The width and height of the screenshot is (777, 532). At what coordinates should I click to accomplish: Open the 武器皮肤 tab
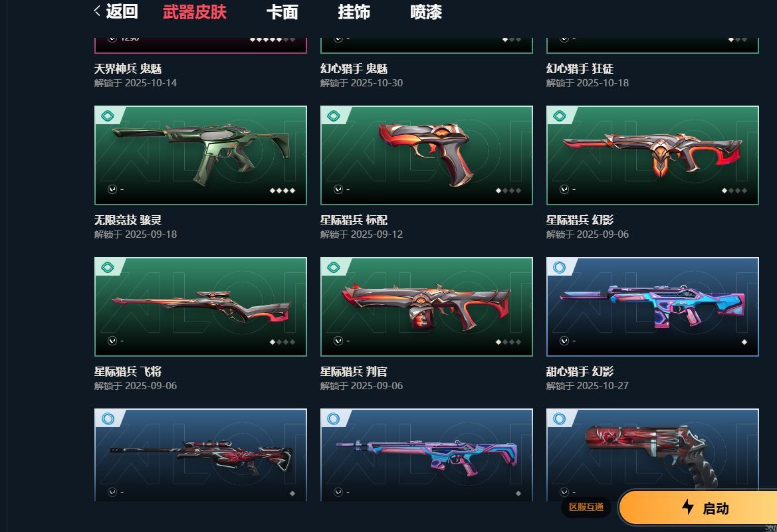[x=194, y=12]
